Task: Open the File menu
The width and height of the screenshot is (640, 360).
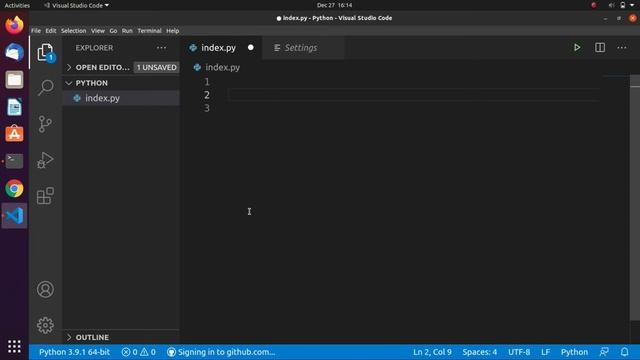Action: click(x=36, y=31)
